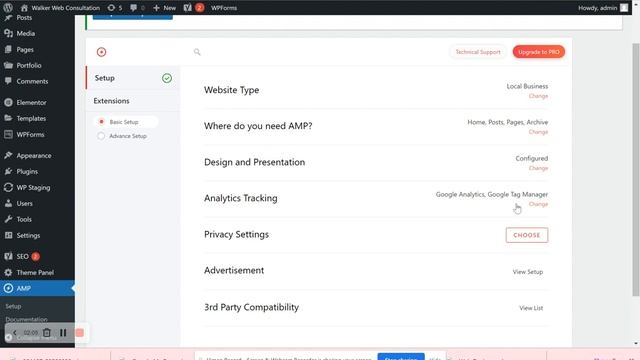The image size is (640, 360).
Task: Open the Templates folder icon
Action: [8, 118]
